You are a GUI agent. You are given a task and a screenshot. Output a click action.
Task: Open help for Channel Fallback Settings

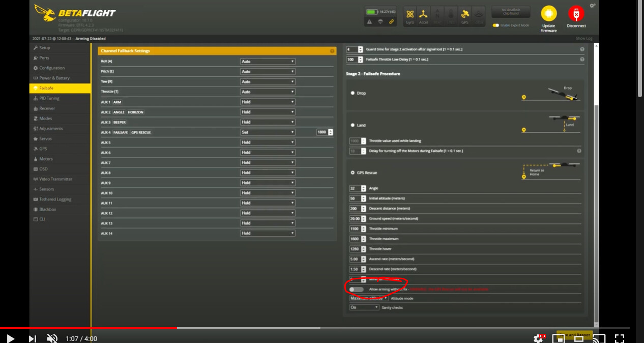332,51
